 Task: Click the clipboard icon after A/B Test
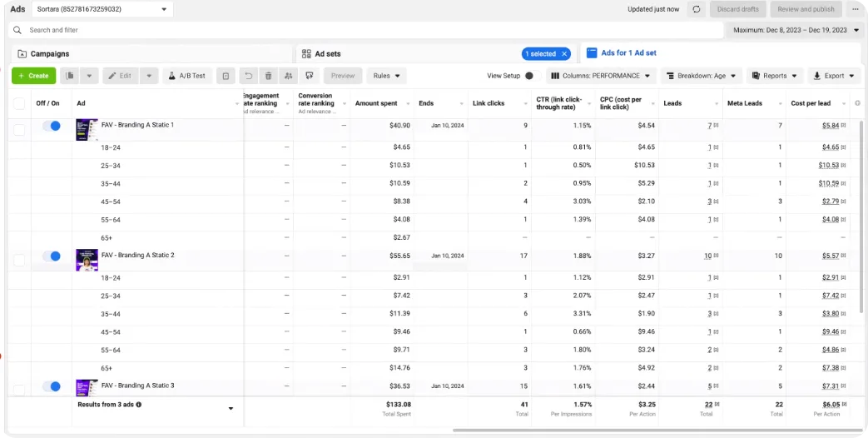click(226, 76)
